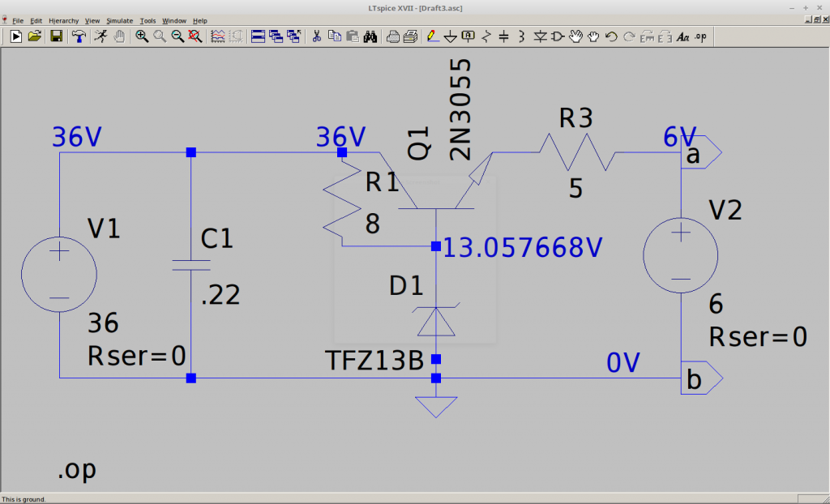Save the schematic with the floppy icon
Image resolution: width=830 pixels, height=504 pixels.
(57, 36)
